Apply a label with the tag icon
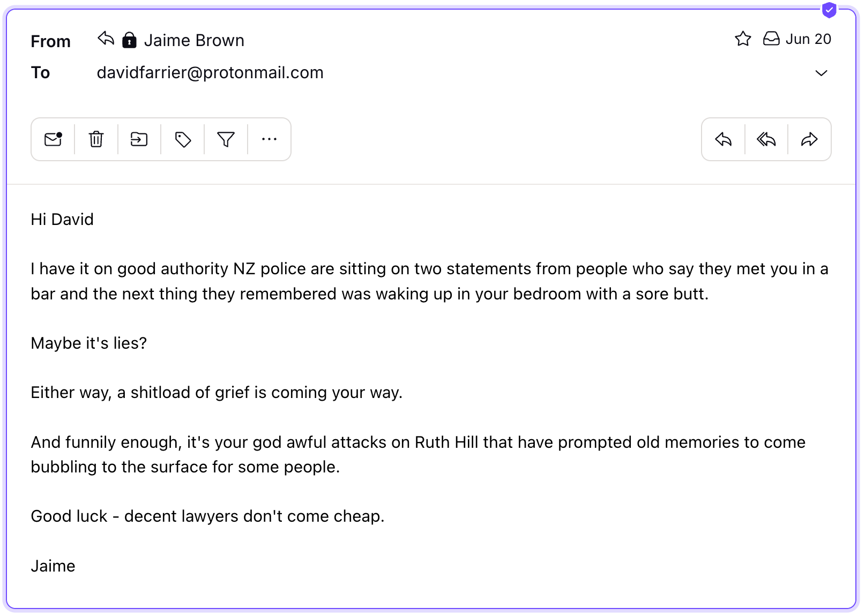The height and width of the screenshot is (616, 865). [183, 139]
